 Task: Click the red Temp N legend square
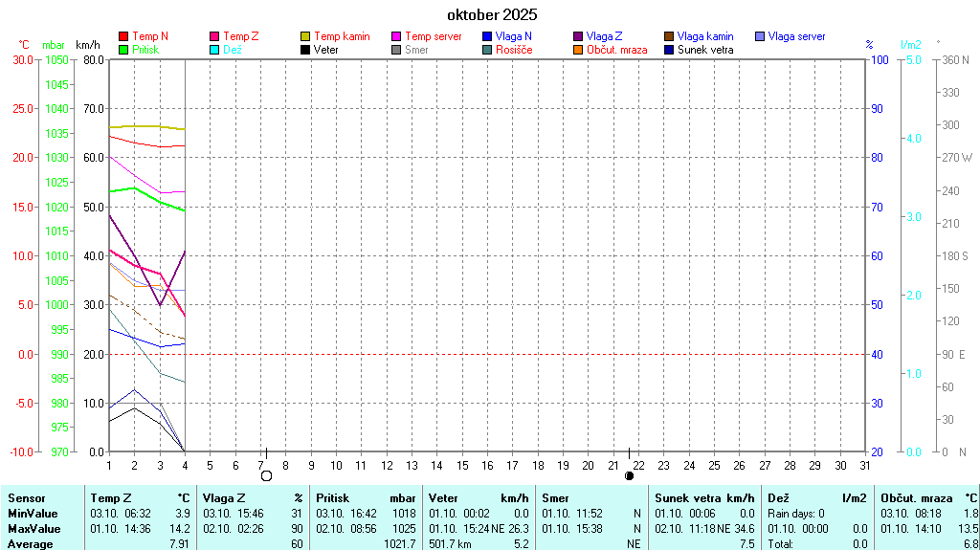123,36
